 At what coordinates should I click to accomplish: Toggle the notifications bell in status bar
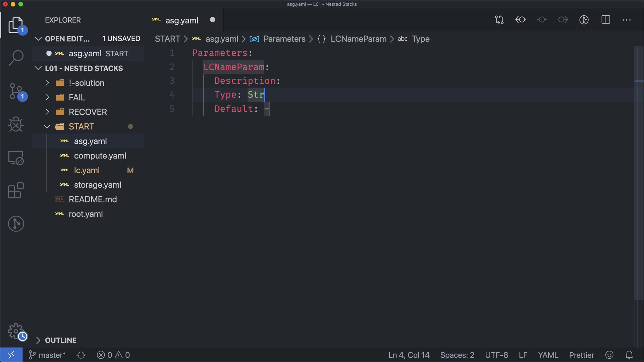click(629, 355)
